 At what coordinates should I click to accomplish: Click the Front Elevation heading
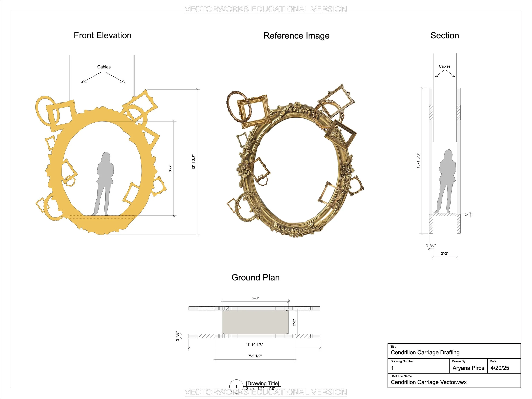[102, 36]
